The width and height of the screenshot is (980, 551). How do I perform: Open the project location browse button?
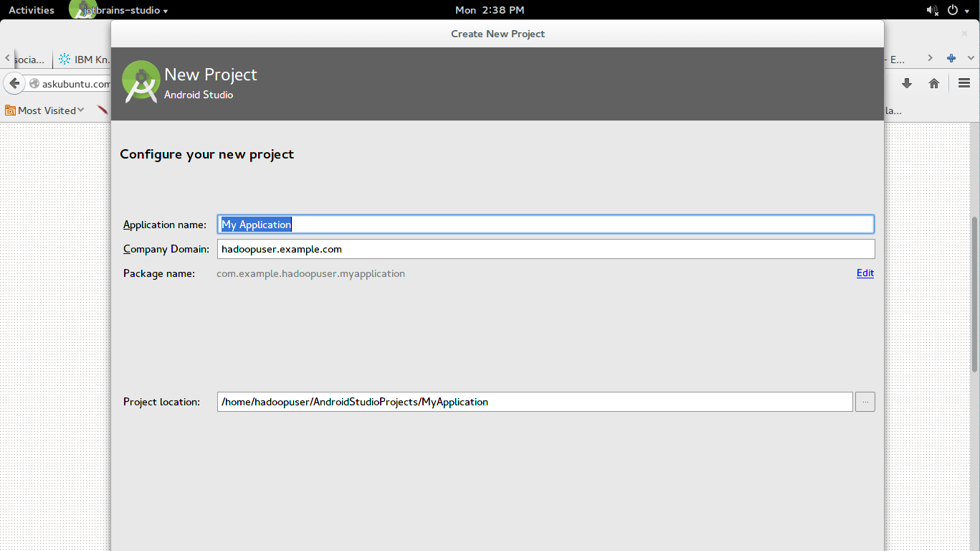[865, 402]
